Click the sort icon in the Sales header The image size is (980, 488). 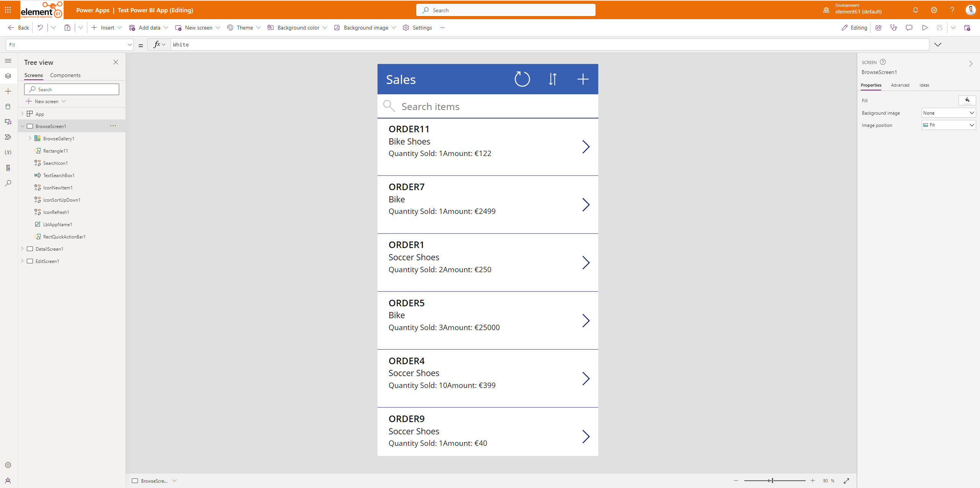[x=552, y=79]
